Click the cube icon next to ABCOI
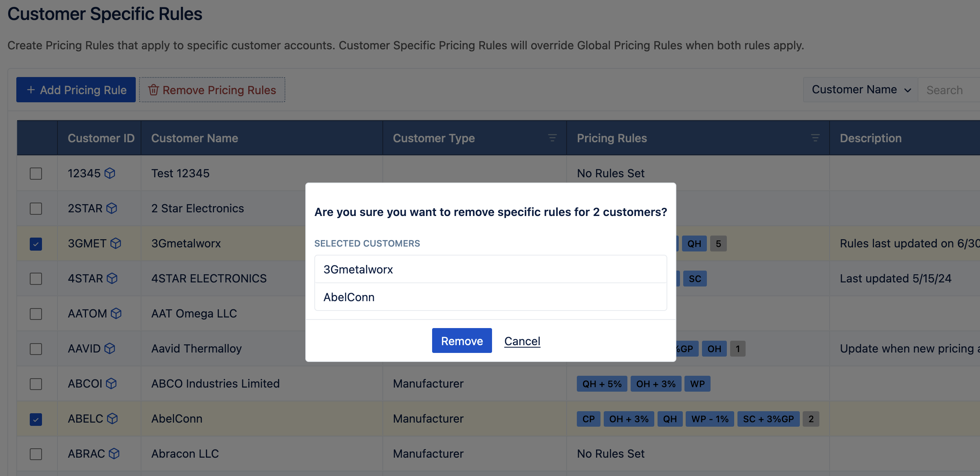The image size is (980, 476). (x=111, y=383)
